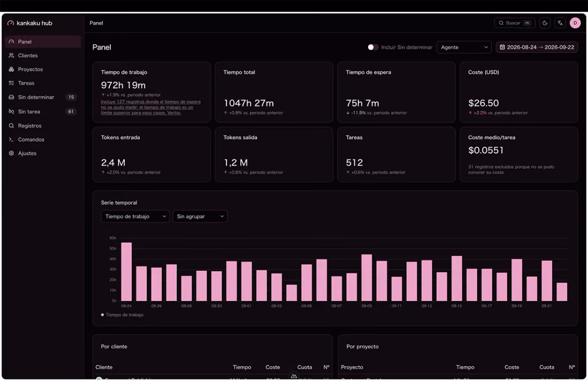Click the Serie temporal heading

click(x=119, y=203)
